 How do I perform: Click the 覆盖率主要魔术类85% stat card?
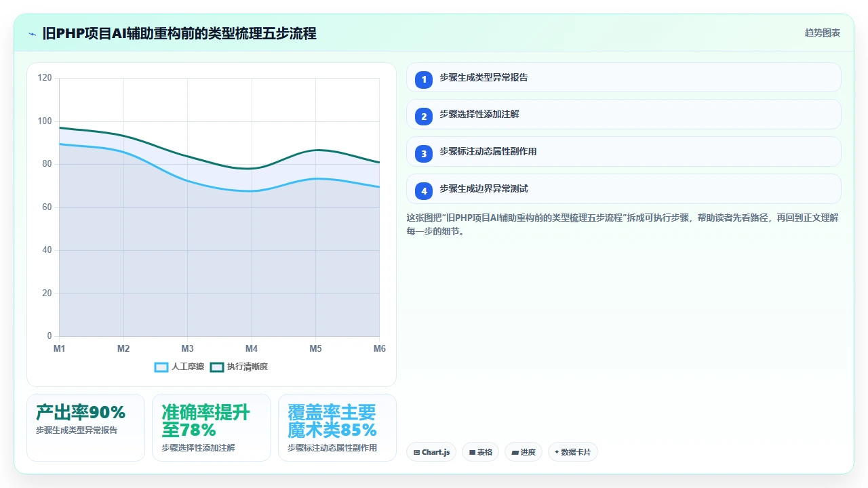[337, 428]
